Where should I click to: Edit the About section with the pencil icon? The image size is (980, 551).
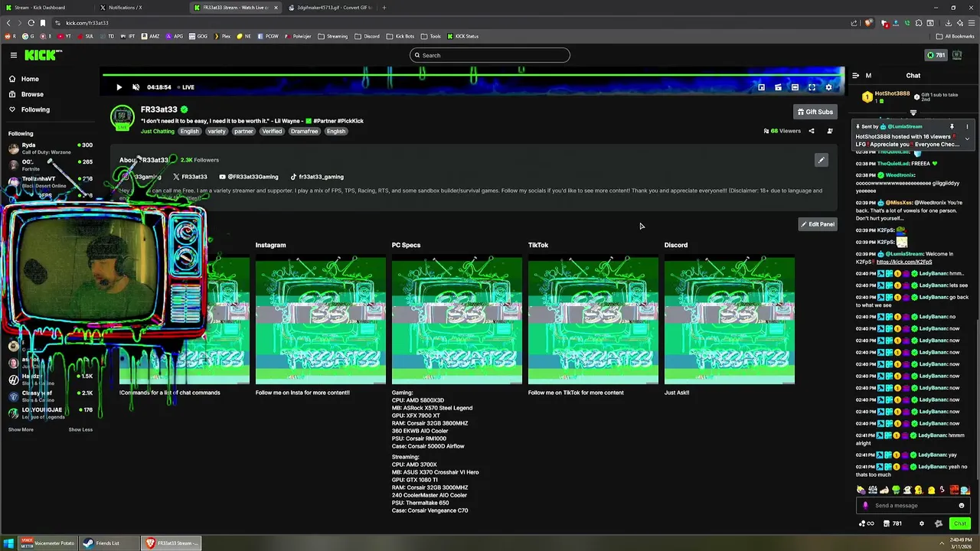(821, 160)
